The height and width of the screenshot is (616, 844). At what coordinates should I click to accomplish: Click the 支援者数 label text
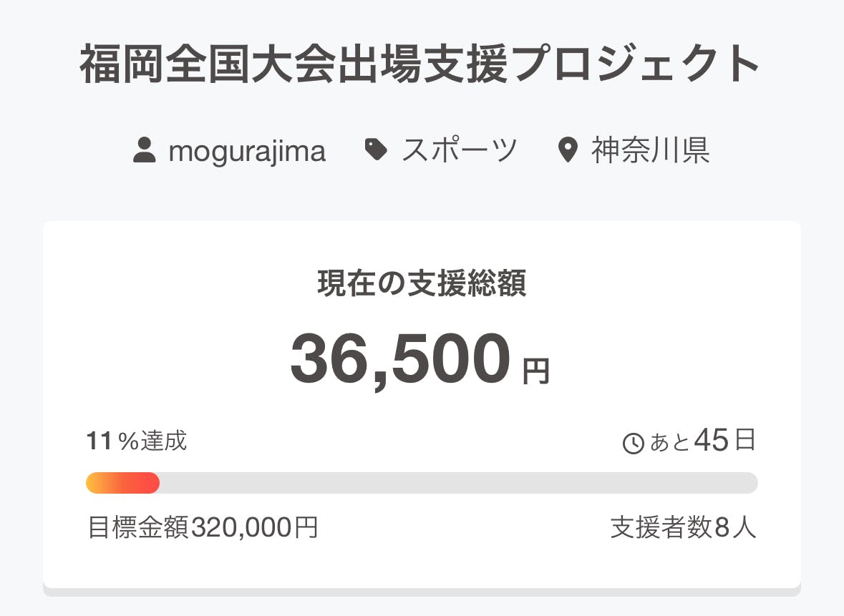point(661,528)
